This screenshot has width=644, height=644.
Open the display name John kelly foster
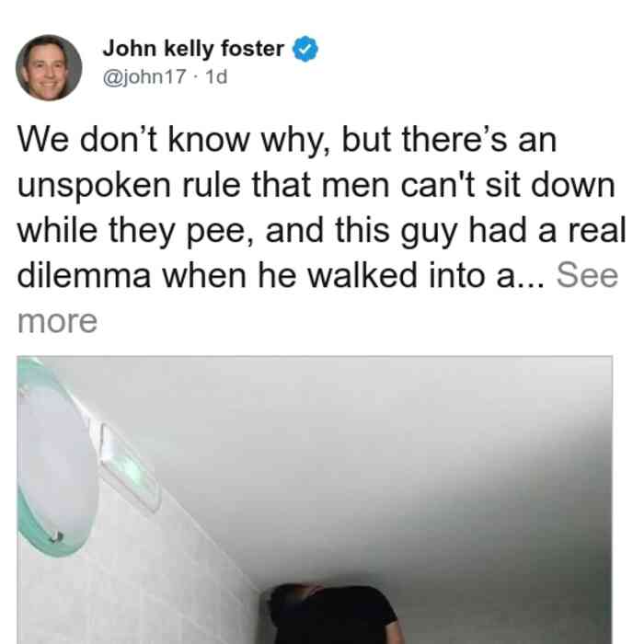[193, 49]
